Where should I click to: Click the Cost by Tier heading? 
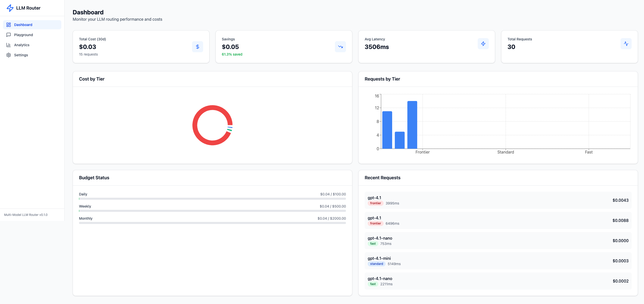point(92,79)
